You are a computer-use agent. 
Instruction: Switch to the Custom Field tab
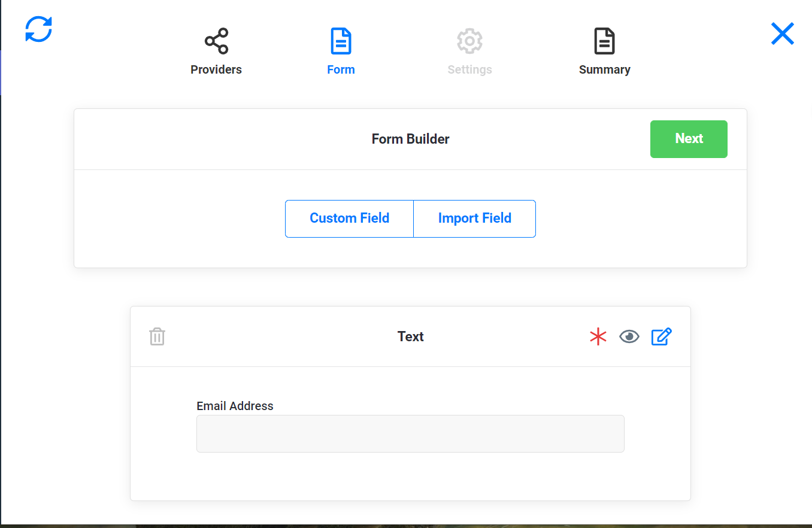[x=349, y=218]
